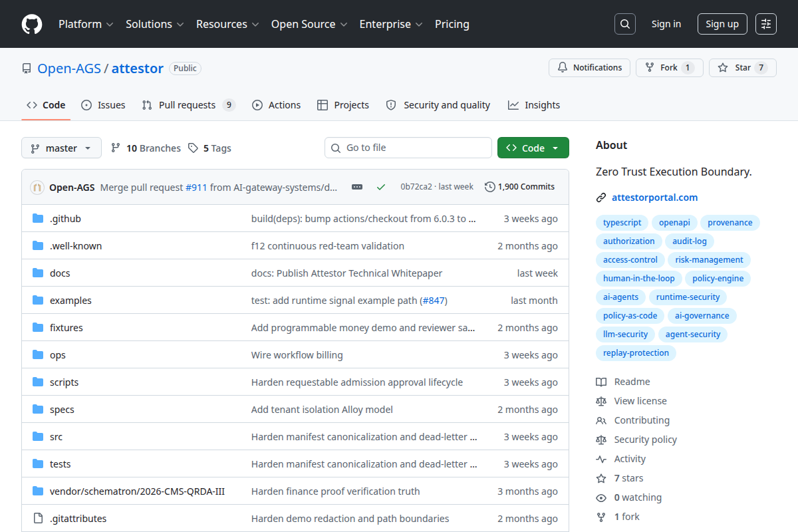Image resolution: width=798 pixels, height=532 pixels.
Task: Select the typescript topic tag
Action: [622, 223]
